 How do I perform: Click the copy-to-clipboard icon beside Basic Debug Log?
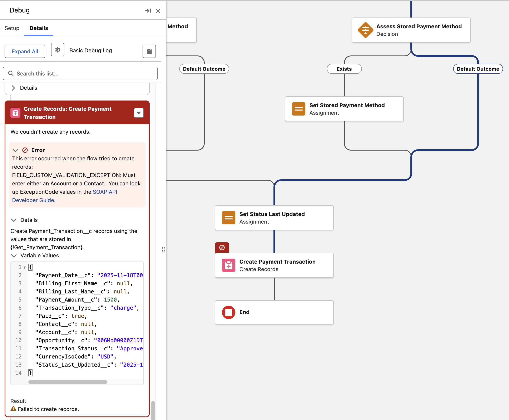point(149,51)
